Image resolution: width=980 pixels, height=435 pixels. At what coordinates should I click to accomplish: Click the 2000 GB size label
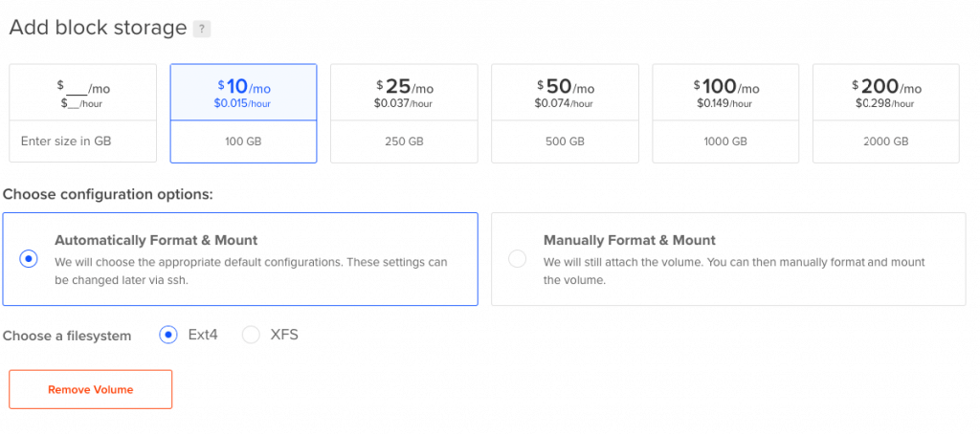coord(885,141)
